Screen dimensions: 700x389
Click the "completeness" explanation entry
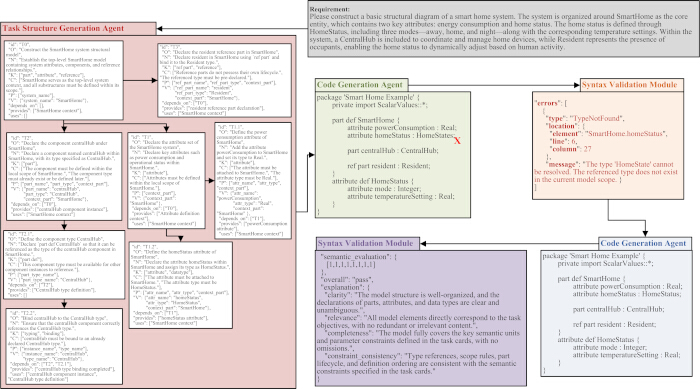click(x=418, y=341)
